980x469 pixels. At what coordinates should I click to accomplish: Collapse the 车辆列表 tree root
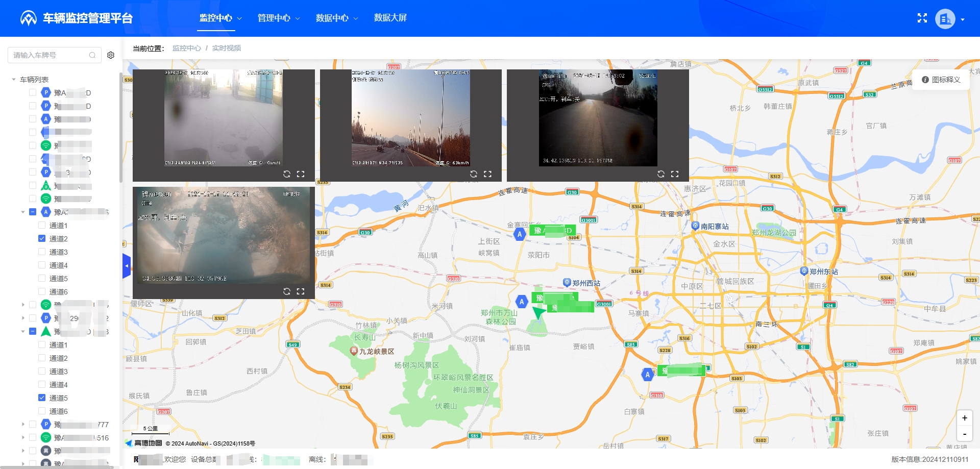click(x=14, y=80)
